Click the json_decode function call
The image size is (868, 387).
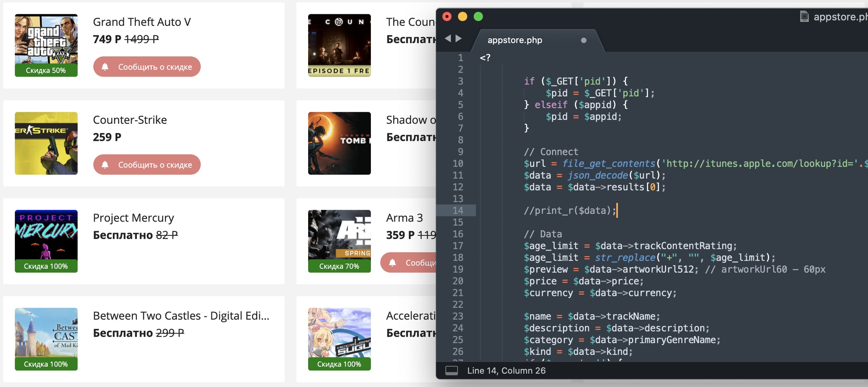point(598,175)
